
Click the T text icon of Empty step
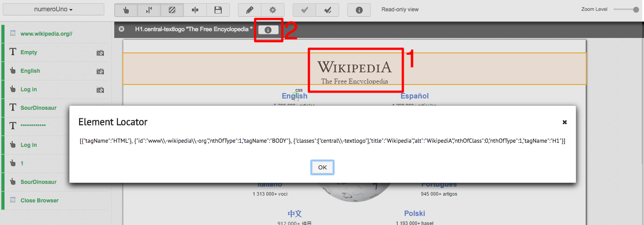(x=13, y=52)
